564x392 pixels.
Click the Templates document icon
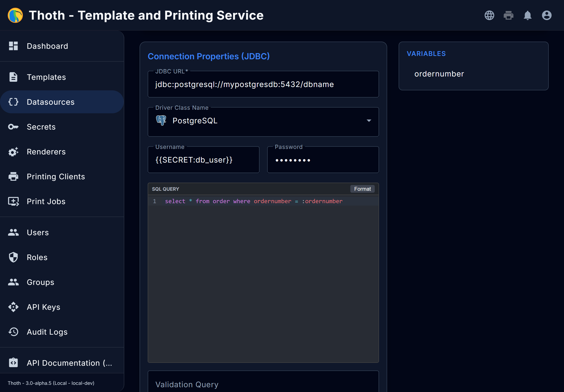click(13, 77)
